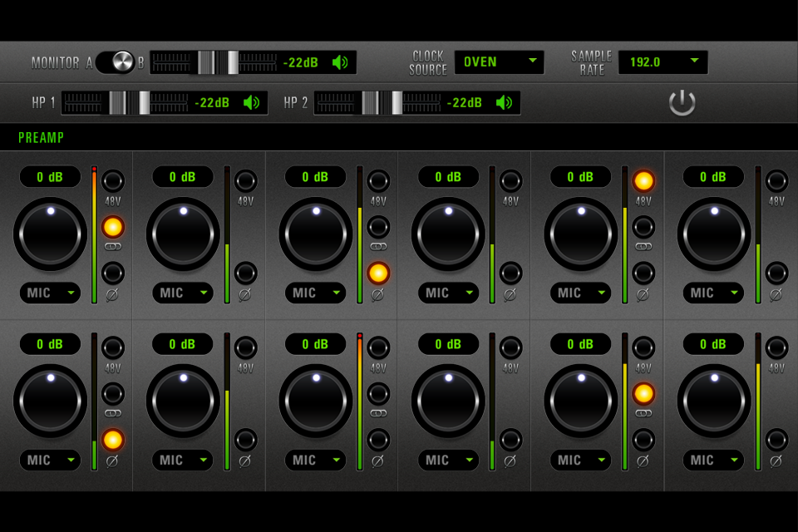
Task: Open the MIC input dropdown on channel 11
Action: pyautogui.click(x=581, y=460)
